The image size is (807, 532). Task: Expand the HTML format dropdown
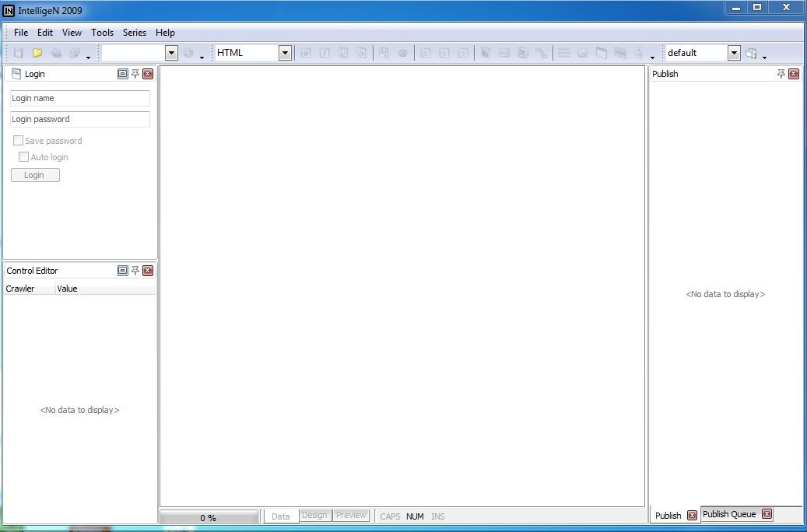285,53
